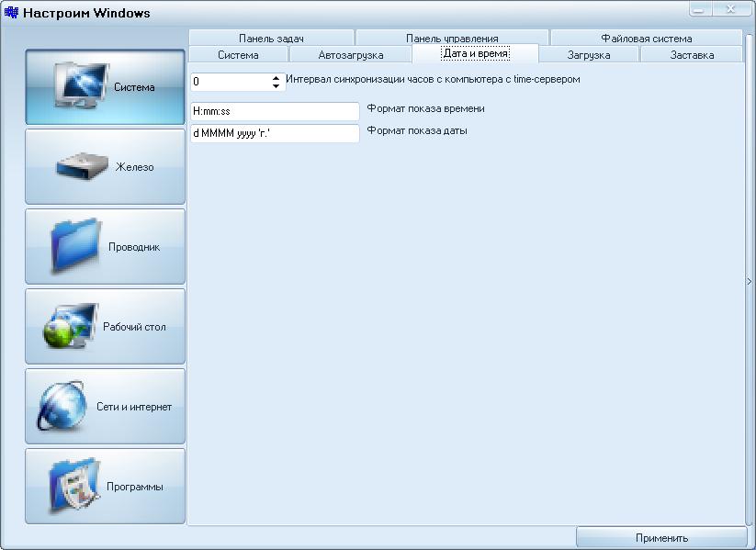
Task: Open the Сети и интернет category
Action: tap(105, 407)
